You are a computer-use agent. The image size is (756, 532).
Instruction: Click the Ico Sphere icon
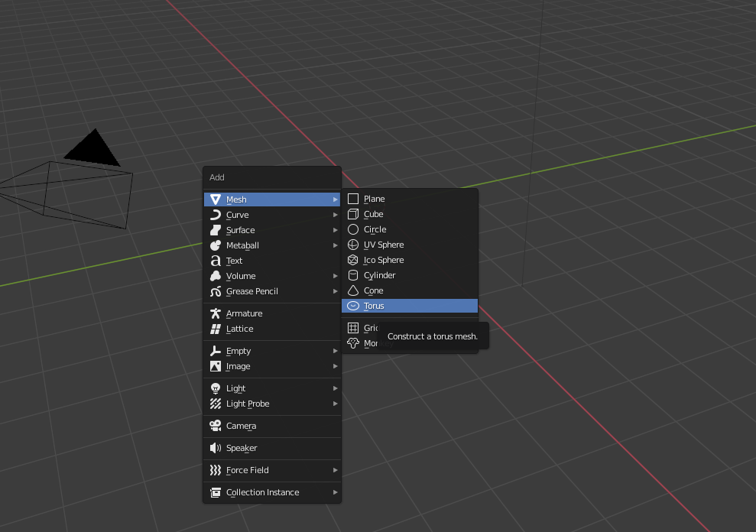point(353,260)
